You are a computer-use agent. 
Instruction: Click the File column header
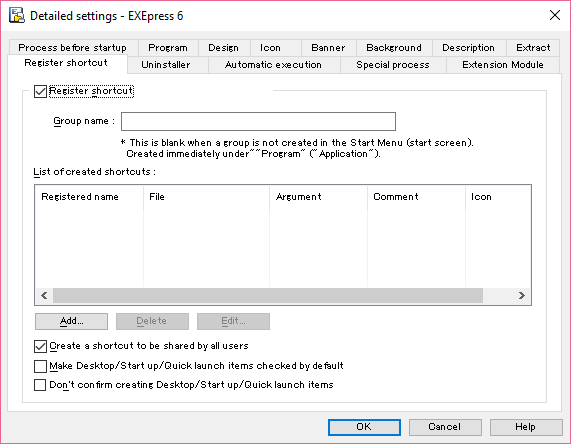point(206,197)
